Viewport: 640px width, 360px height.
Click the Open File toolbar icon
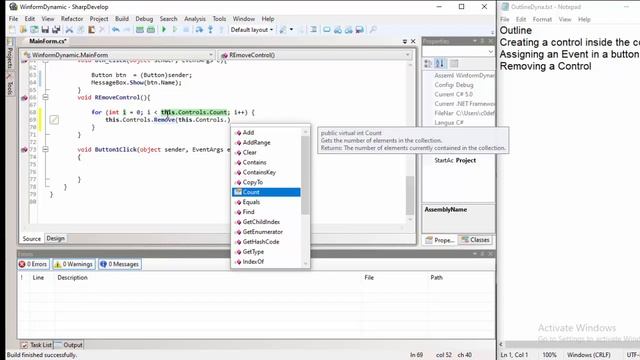coord(23,29)
